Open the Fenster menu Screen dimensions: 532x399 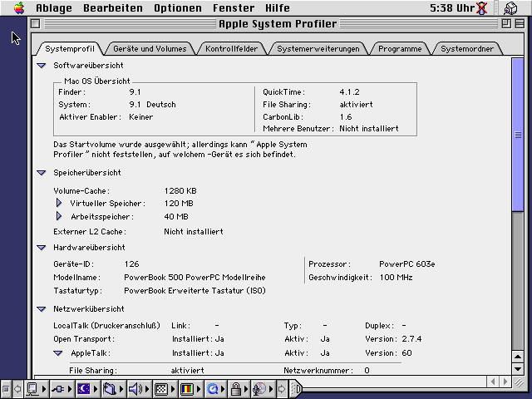234,7
